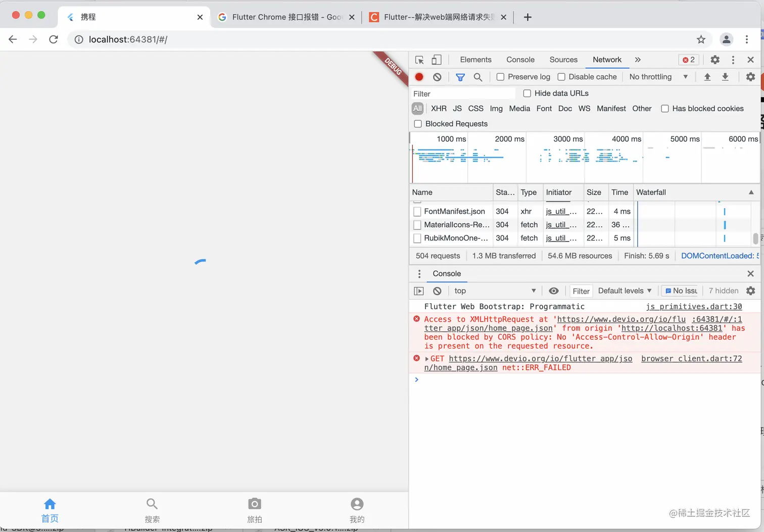Screen dimensions: 764x532
Task: Tick the MaterialIcons-Re... row checkbox
Action: (417, 225)
